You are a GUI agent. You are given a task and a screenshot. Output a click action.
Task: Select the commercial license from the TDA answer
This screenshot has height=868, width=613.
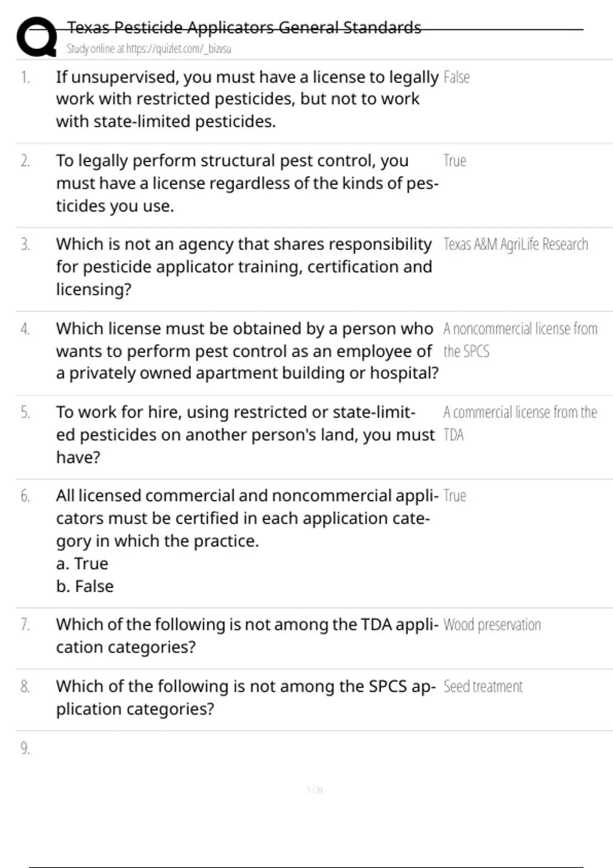point(520,423)
